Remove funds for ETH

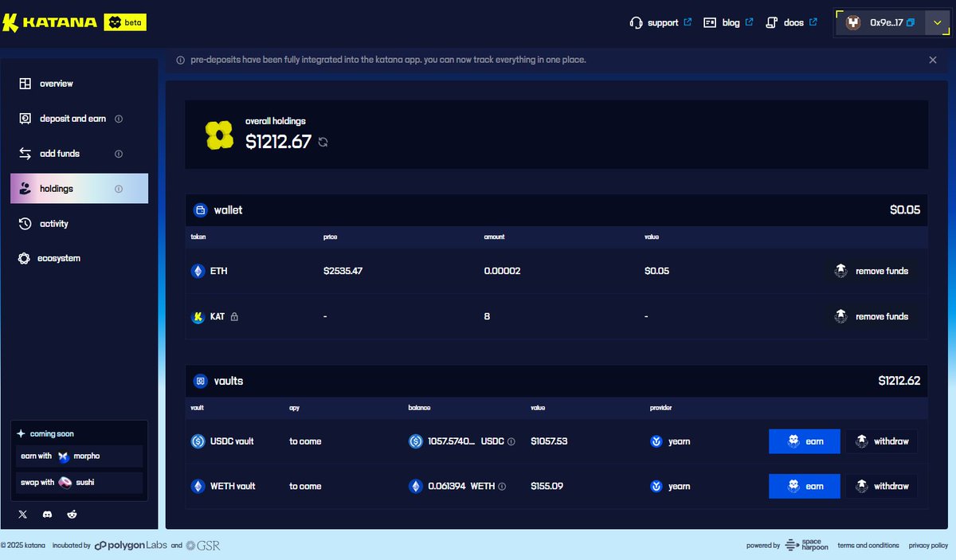[871, 271]
